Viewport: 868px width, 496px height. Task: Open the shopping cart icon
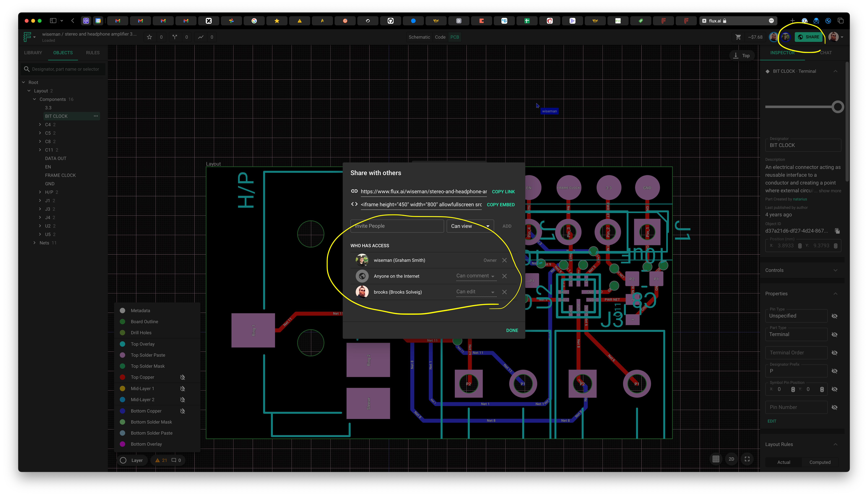[738, 37]
